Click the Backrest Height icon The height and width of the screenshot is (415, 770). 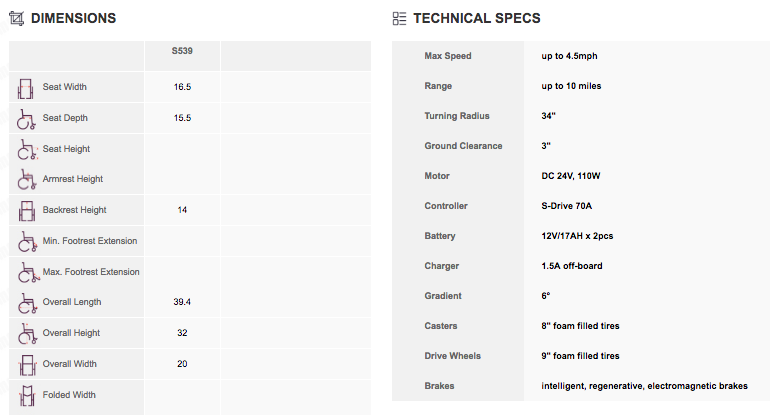pyautogui.click(x=27, y=211)
